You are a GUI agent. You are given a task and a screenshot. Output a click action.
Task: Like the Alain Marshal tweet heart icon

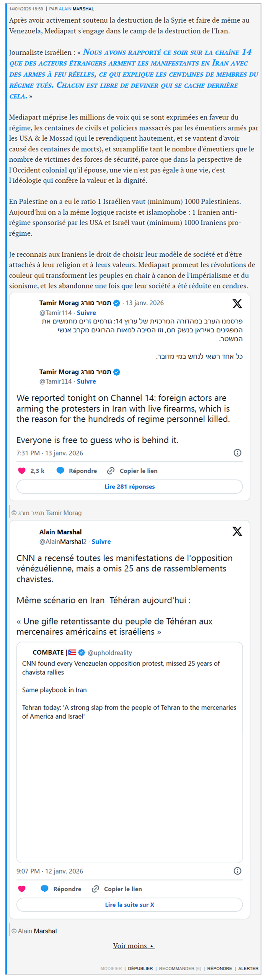coord(22,889)
